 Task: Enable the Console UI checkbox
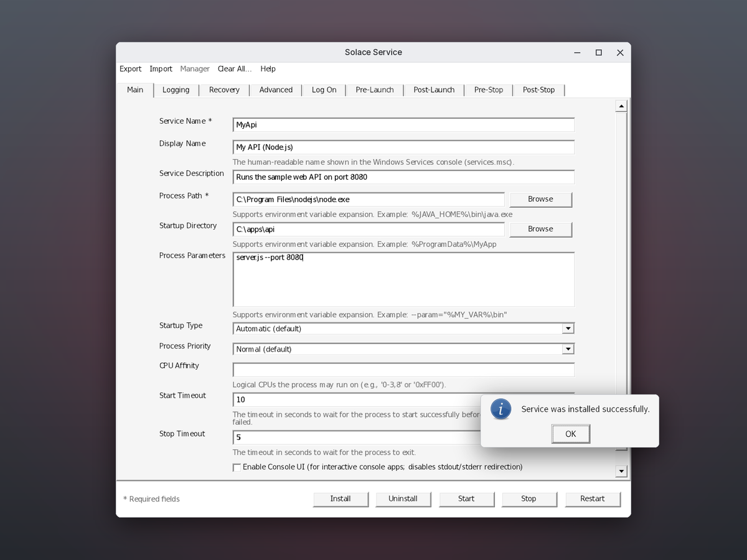(237, 467)
